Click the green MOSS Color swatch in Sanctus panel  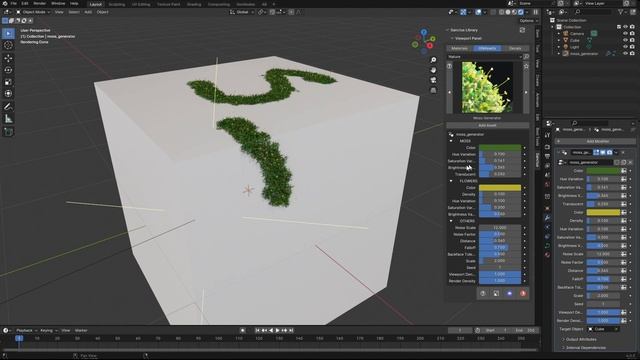click(x=500, y=147)
